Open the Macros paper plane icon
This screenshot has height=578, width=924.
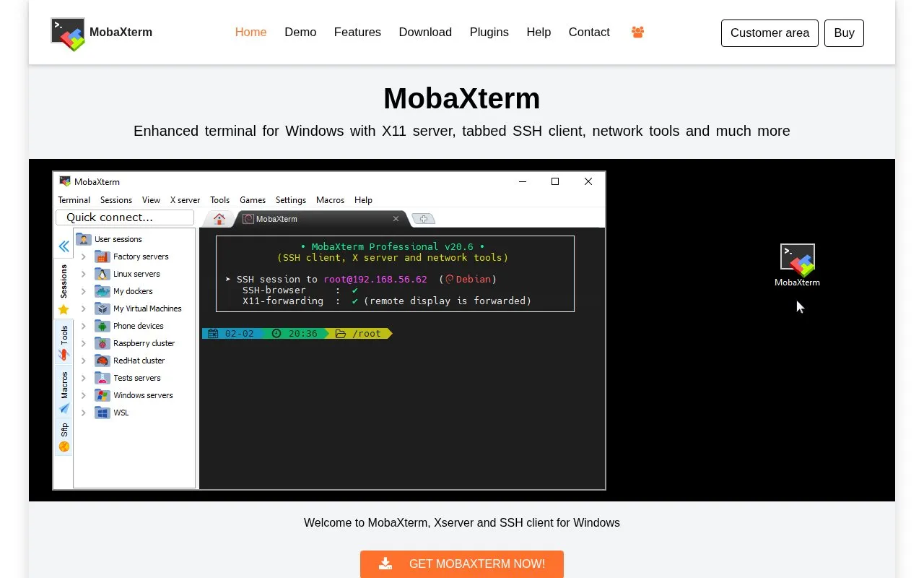[64, 408]
